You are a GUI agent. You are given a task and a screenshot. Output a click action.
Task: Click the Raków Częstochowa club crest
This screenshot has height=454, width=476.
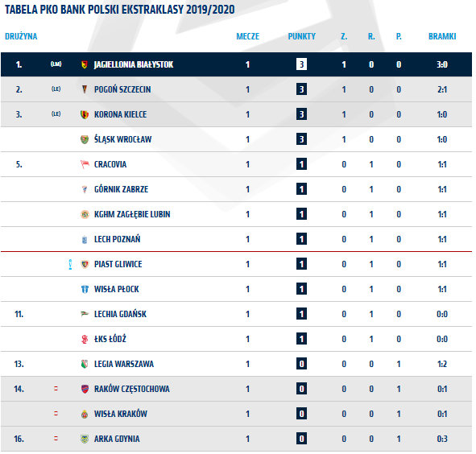pos(85,389)
